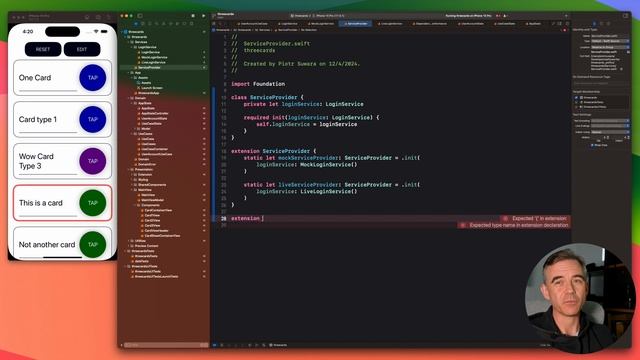Tap the blue TAP circle on One Card
This screenshot has width=640, height=360.
(93, 78)
